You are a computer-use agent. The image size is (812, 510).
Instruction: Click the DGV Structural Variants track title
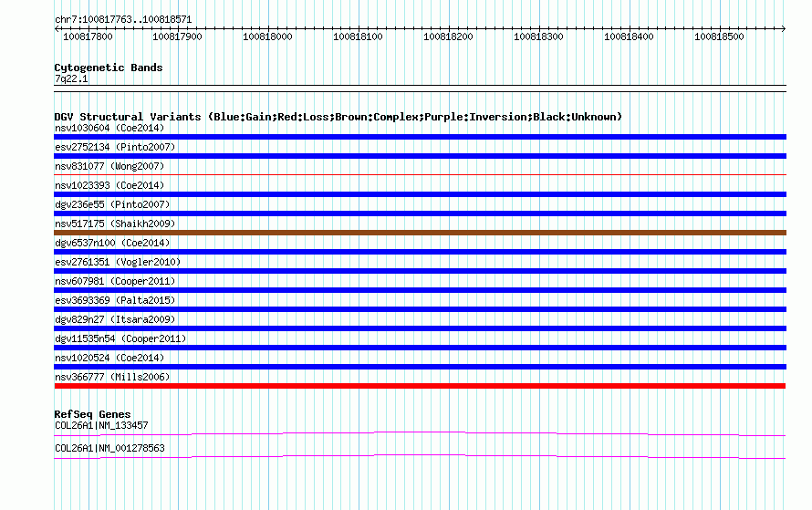pyautogui.click(x=338, y=117)
